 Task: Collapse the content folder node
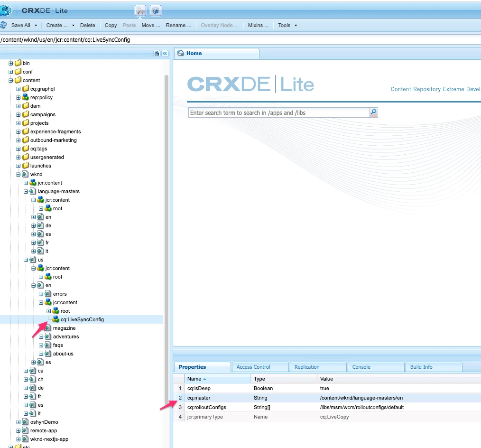tap(11, 80)
